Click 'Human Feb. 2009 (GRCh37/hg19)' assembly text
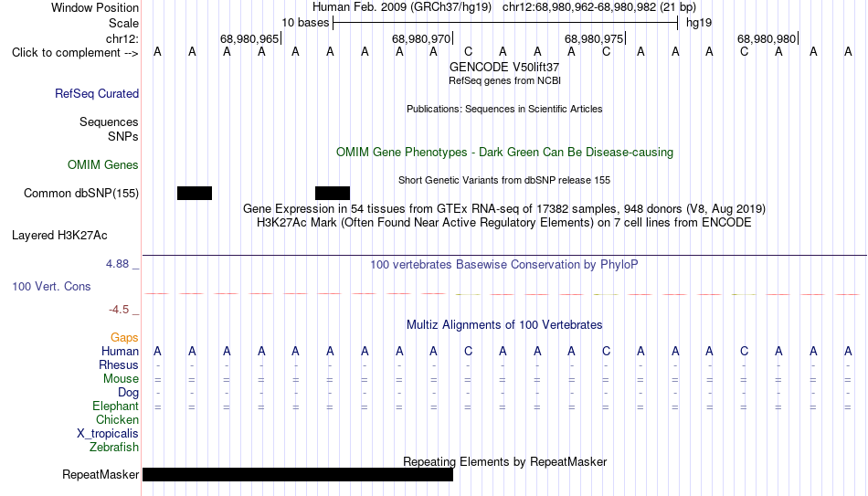The image size is (868, 496). pyautogui.click(x=402, y=7)
